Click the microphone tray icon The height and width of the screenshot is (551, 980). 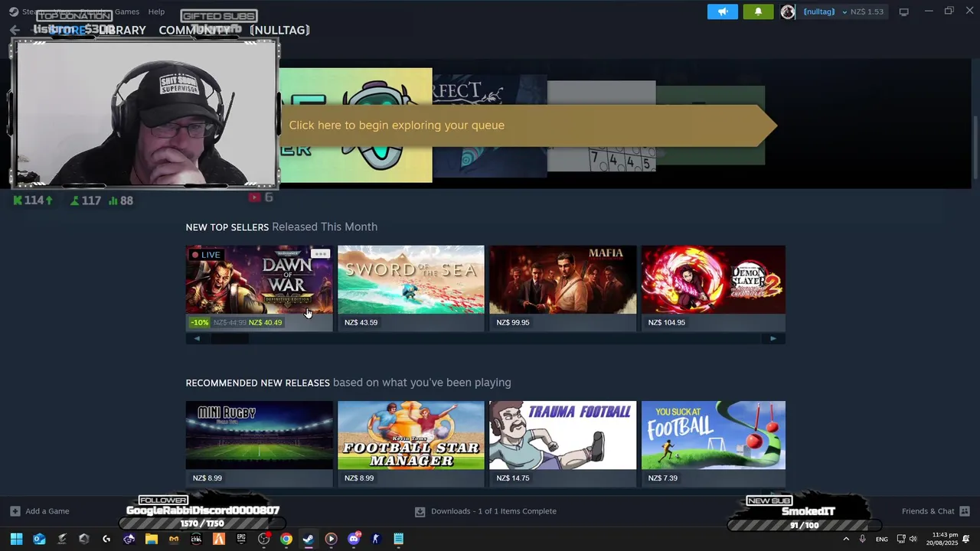862,539
